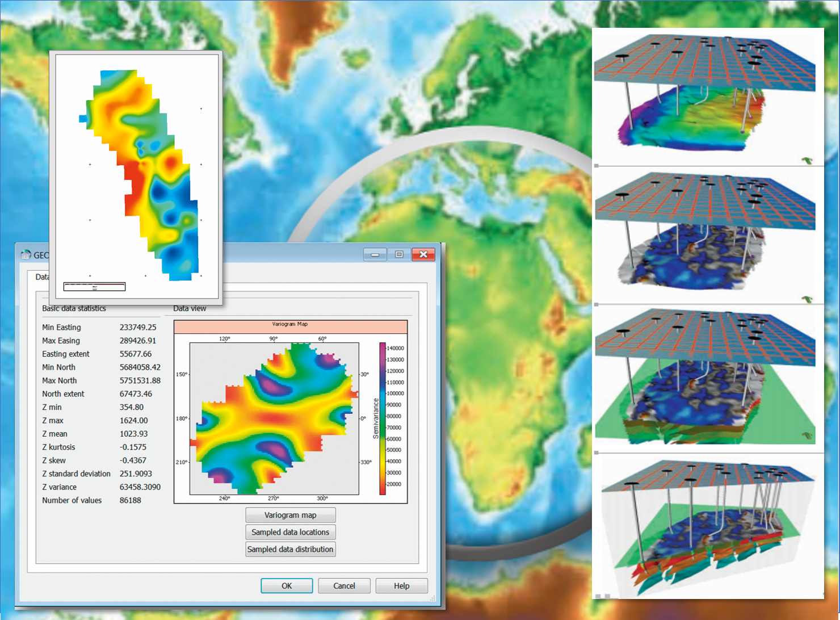
Task: Click the GEO application icon in title bar
Action: click(x=26, y=255)
